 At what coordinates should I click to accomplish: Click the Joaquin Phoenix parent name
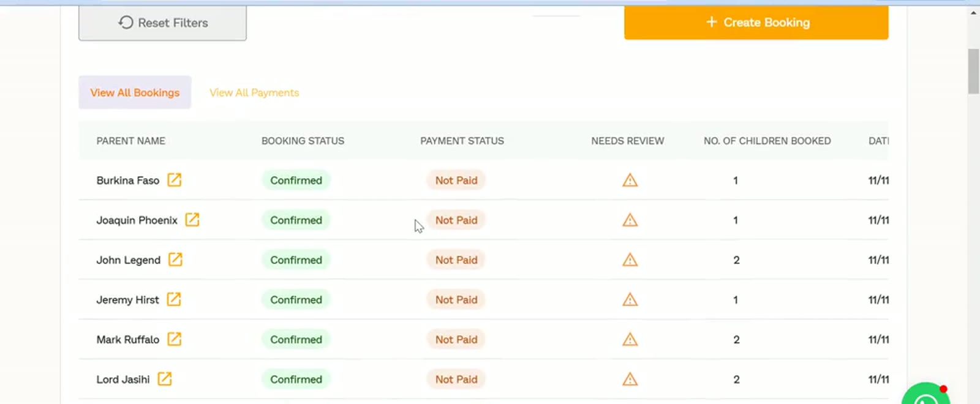coord(137,220)
